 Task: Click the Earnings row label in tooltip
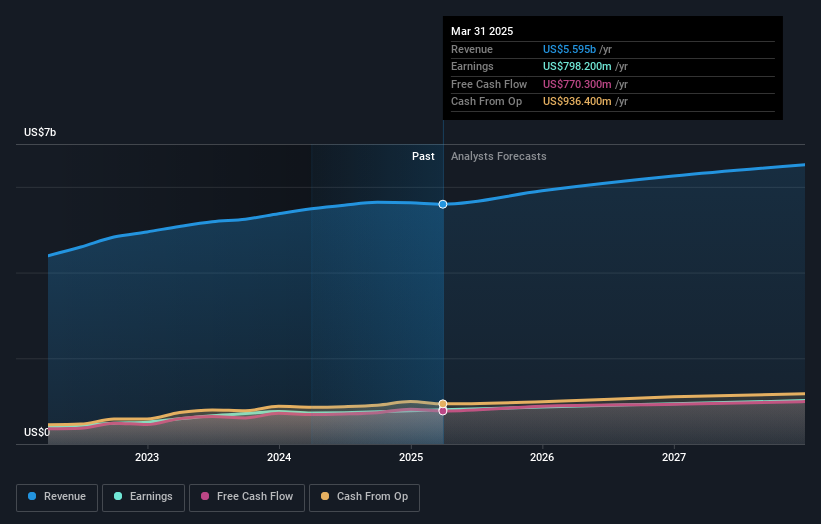pos(472,66)
